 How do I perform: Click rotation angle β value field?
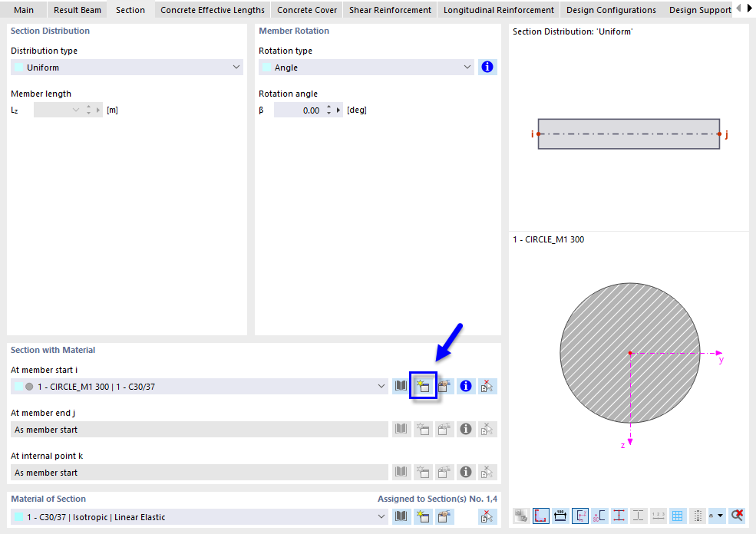tap(299, 110)
